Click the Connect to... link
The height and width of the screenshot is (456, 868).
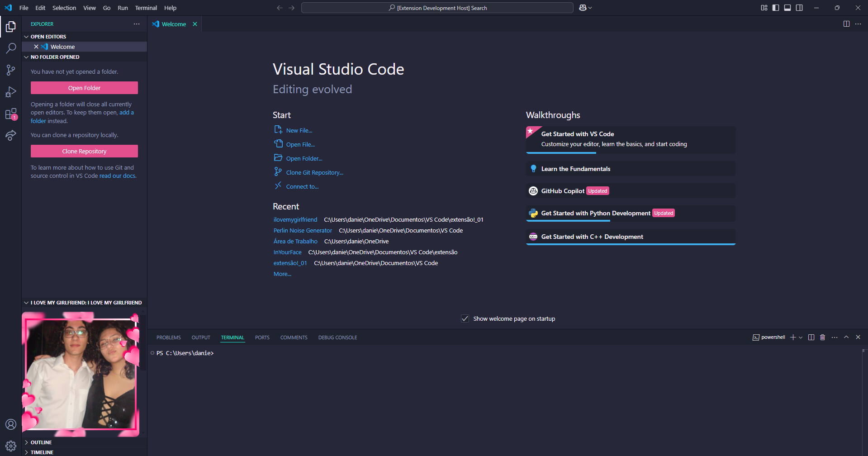[302, 186]
